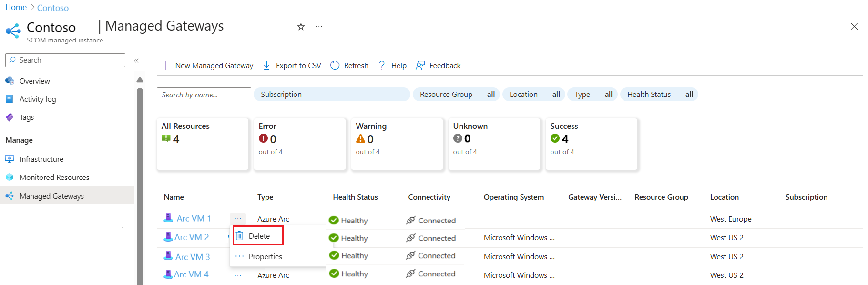Click Arc VM 3 resource icon

[168, 256]
